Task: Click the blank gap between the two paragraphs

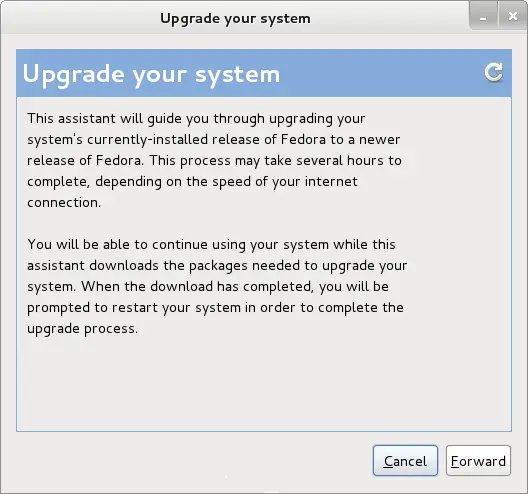Action: [216, 224]
